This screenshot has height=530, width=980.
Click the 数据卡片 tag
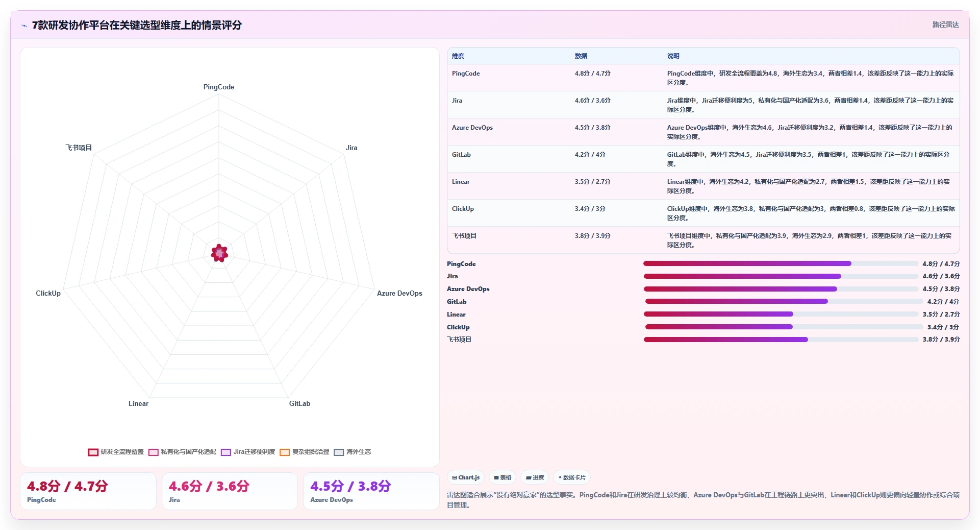coord(572,477)
